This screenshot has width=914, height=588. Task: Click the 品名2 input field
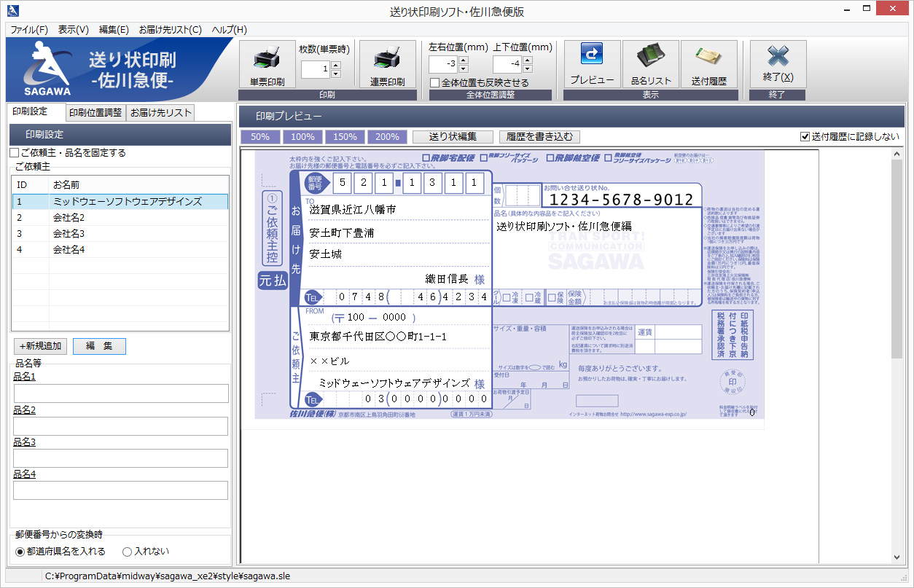click(121, 426)
